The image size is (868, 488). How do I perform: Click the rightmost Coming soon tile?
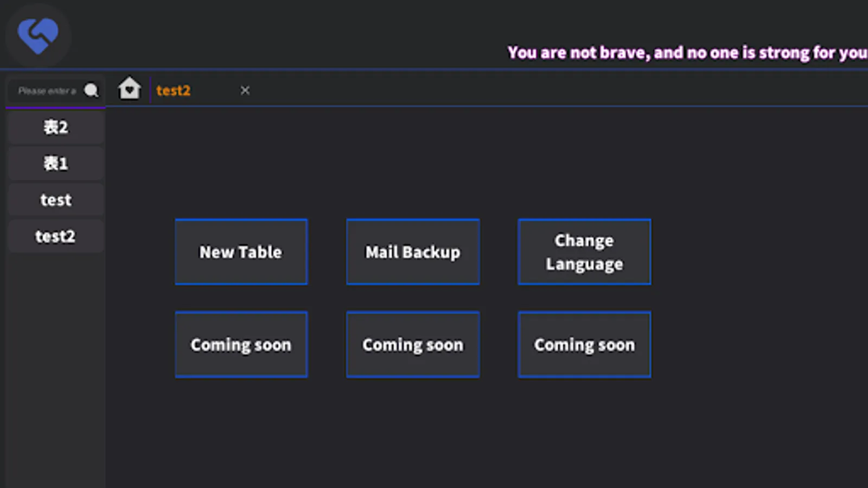(x=584, y=344)
